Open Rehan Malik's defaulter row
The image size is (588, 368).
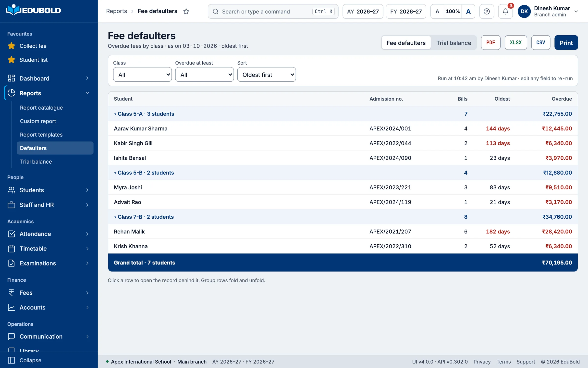(x=343, y=231)
